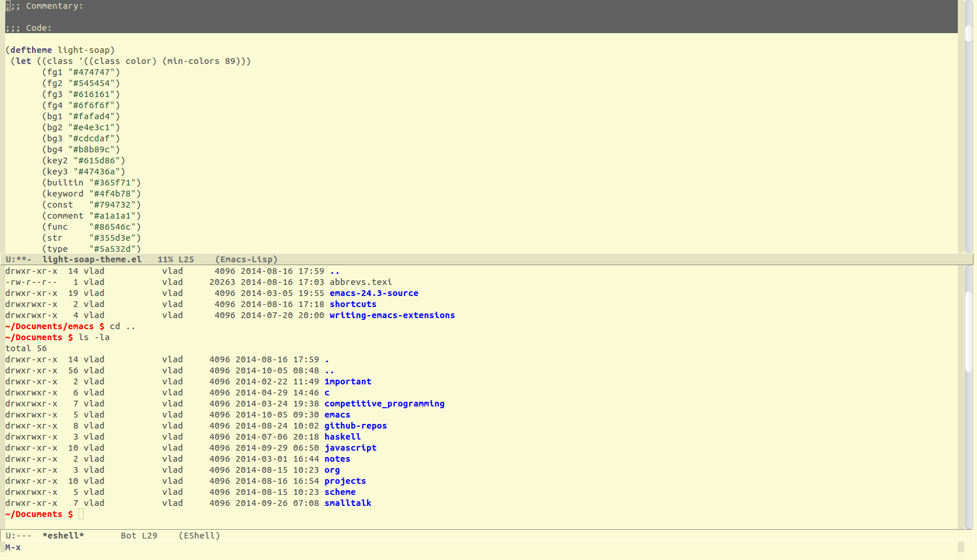Viewport: 977px width, 560px height.
Task: Click the emacs directory in Documents listing
Action: [337, 415]
